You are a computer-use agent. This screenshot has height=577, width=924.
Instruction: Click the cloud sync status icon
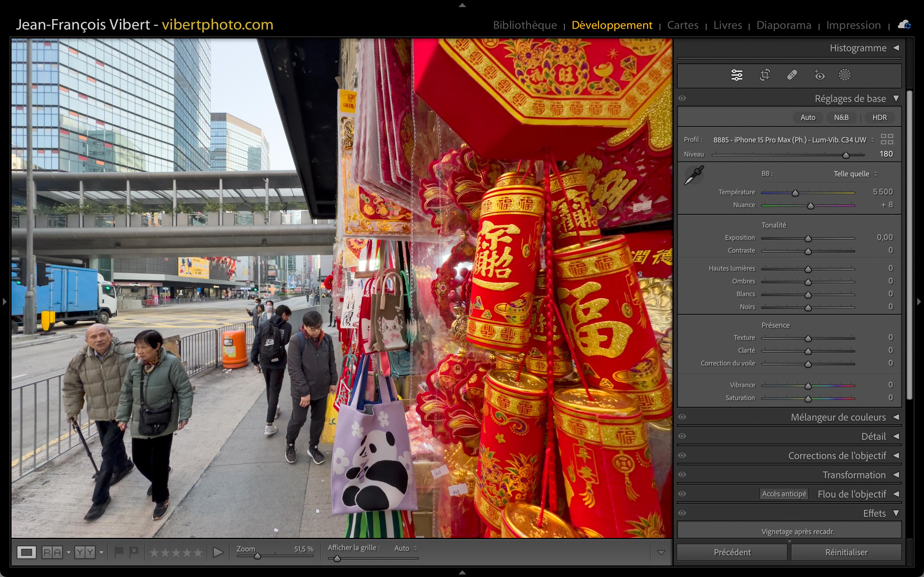904,25
